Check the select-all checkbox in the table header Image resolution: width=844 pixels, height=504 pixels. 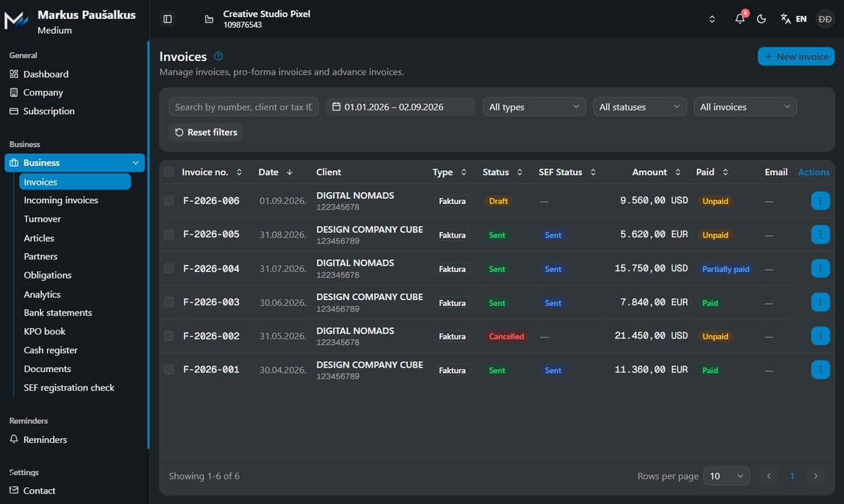[x=169, y=172]
